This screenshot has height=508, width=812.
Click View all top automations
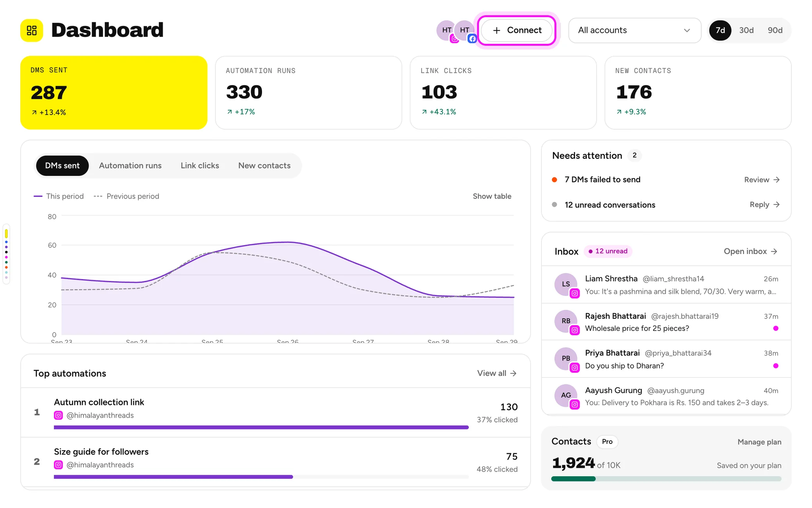click(497, 373)
